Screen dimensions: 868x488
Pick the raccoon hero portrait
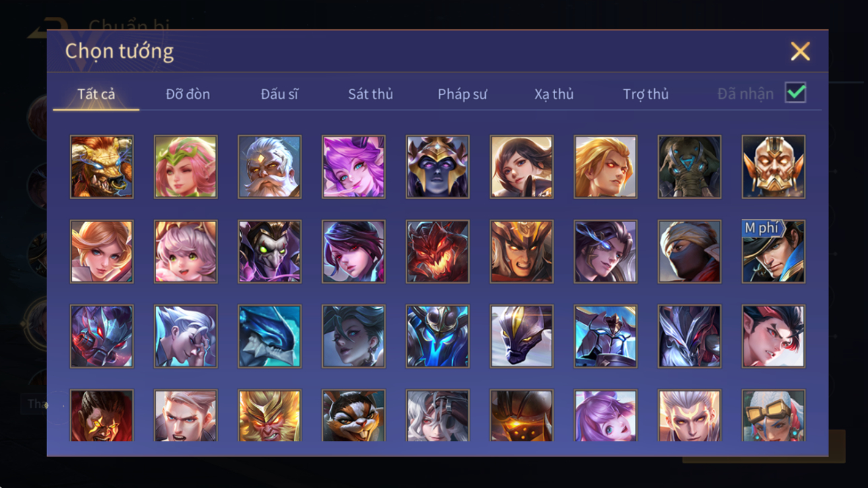[353, 415]
